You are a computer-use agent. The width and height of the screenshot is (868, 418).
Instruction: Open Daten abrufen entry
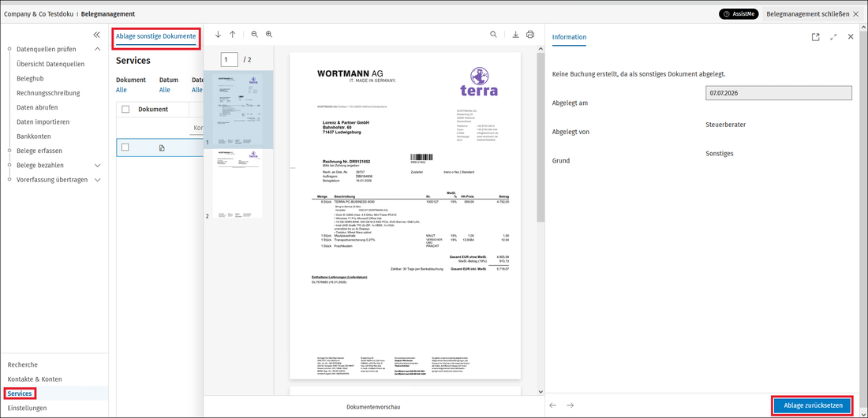click(37, 106)
